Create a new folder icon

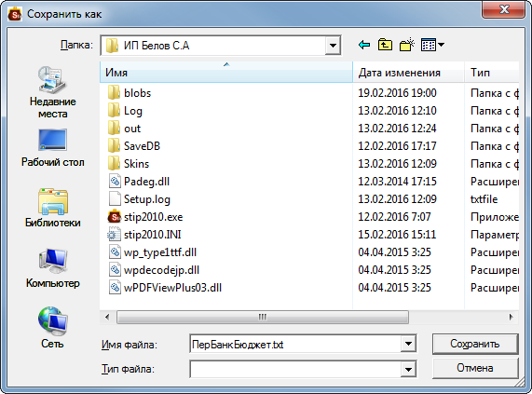pyautogui.click(x=407, y=45)
